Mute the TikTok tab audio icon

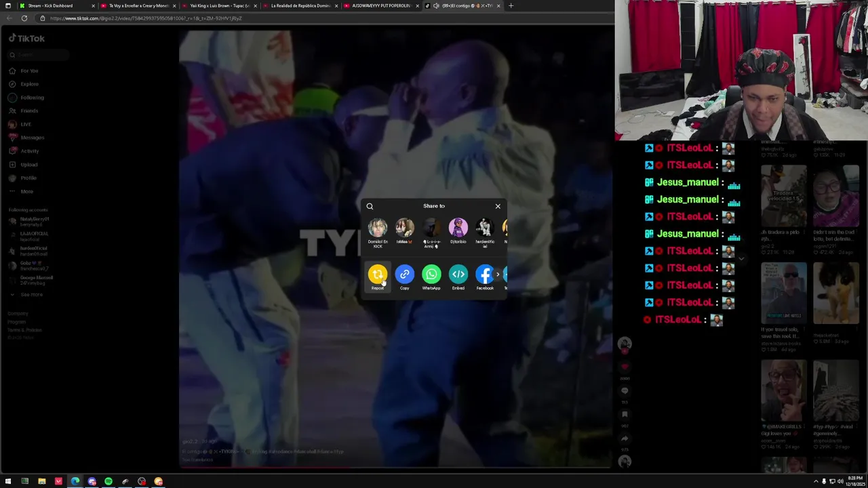coord(436,5)
